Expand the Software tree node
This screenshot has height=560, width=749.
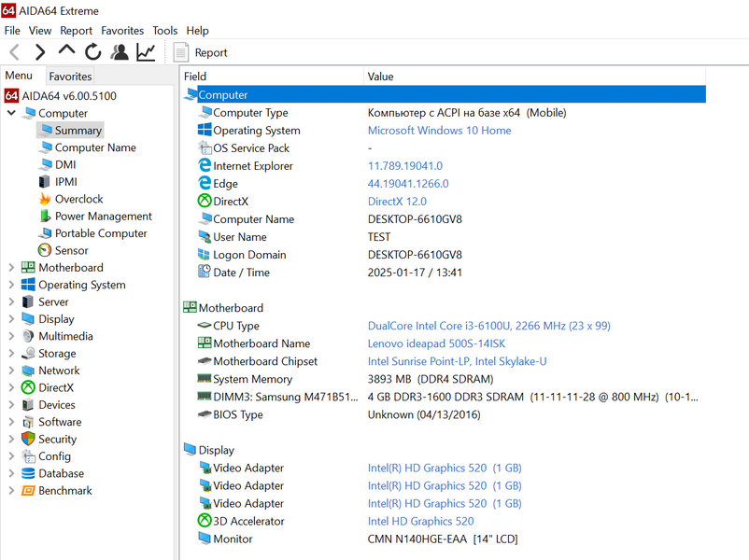pyautogui.click(x=11, y=422)
